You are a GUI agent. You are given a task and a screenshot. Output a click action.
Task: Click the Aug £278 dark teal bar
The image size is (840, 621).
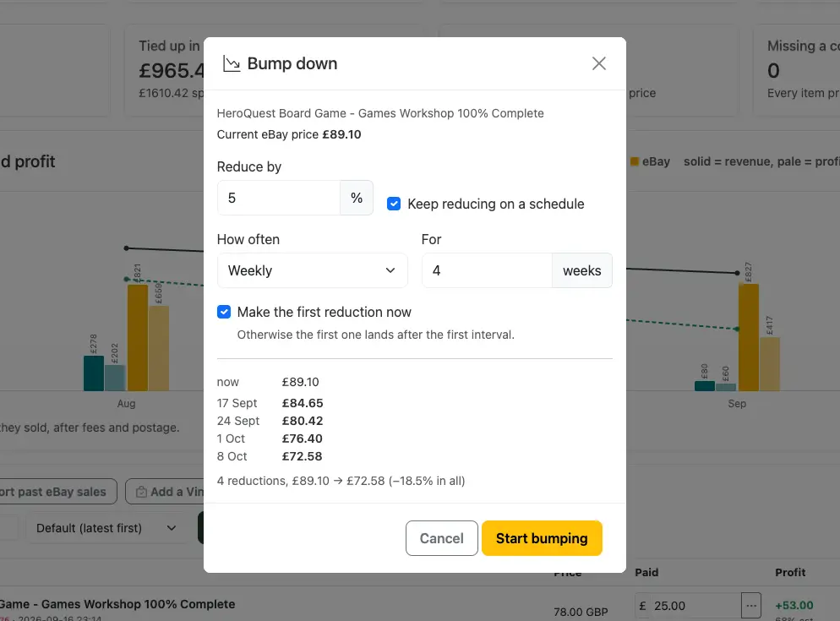94,373
